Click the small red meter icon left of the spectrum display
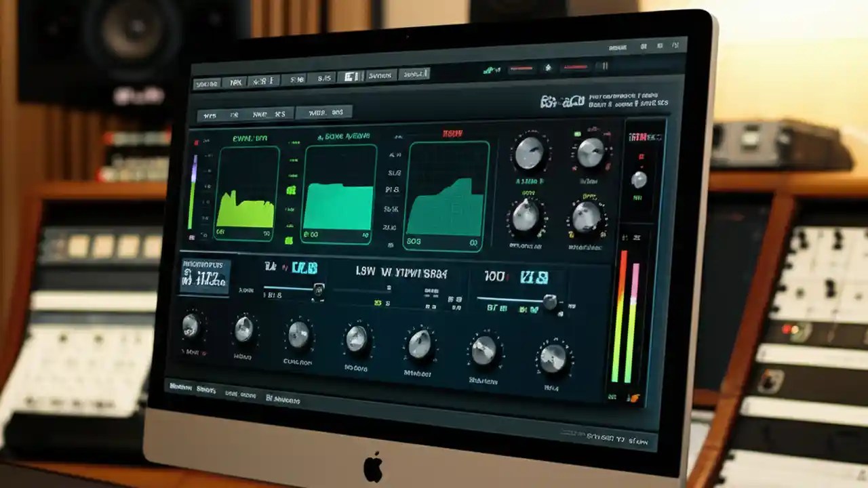The height and width of the screenshot is (488, 868). pyautogui.click(x=197, y=141)
